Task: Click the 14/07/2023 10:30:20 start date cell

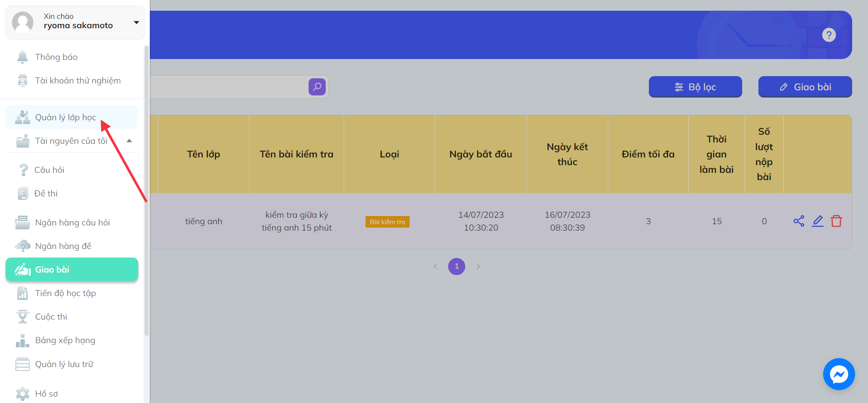Action: point(481,221)
